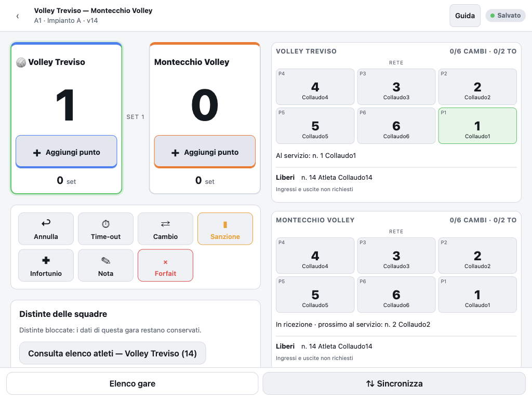Select Volley Treviso serving player P1 Collaudo1
The image size is (532, 399).
477,126
